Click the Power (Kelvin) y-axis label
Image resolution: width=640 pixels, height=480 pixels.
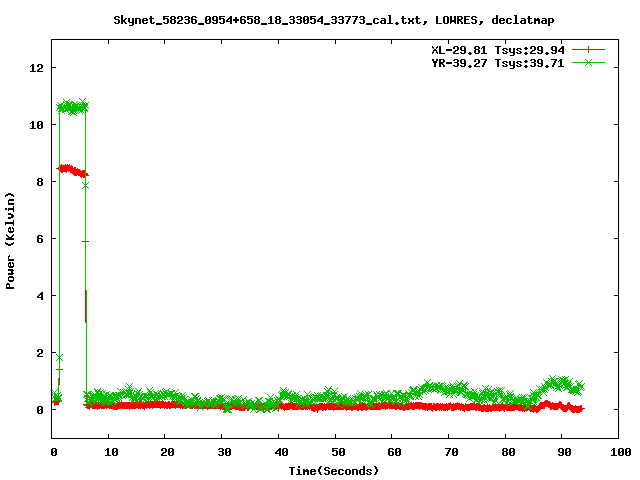coord(10,241)
